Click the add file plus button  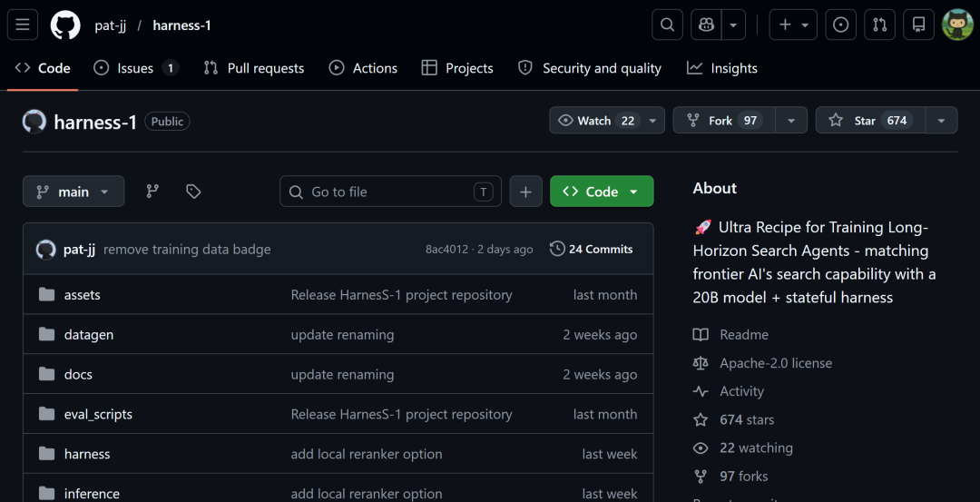(525, 192)
